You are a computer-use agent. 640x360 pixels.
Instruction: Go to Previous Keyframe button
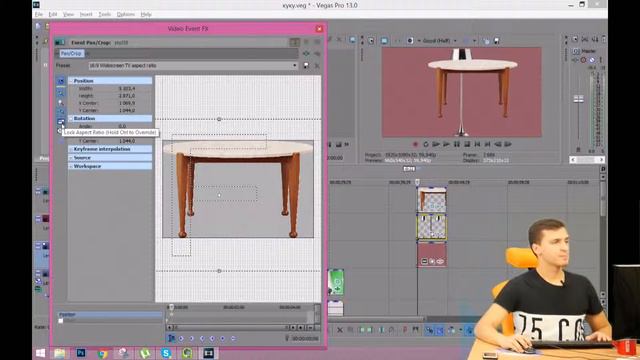pos(191,338)
